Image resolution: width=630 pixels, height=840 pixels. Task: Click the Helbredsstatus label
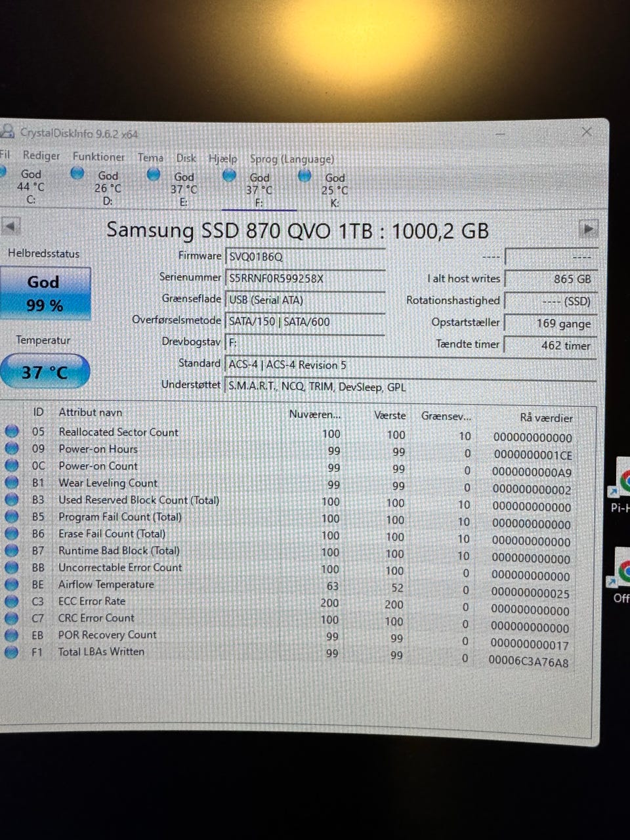tap(44, 253)
